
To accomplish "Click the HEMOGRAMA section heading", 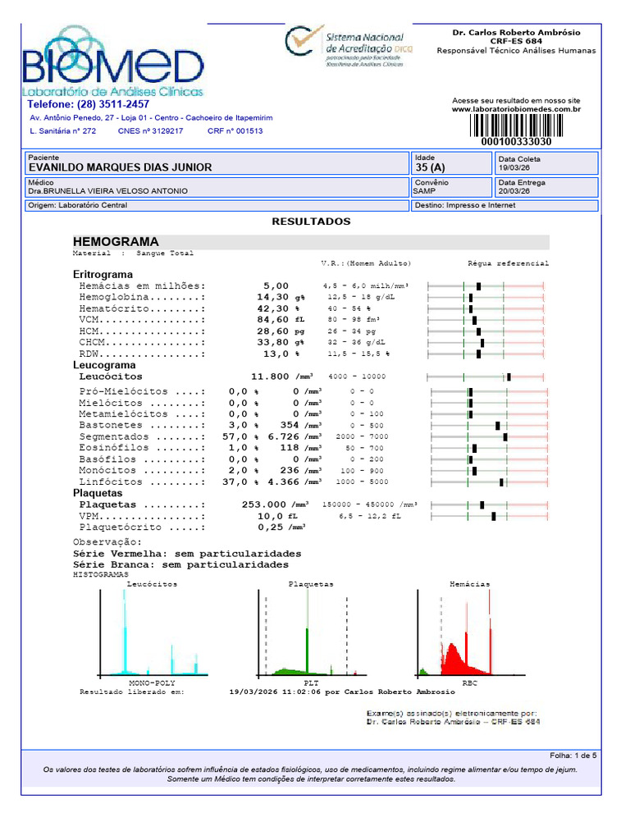I will tap(116, 242).
